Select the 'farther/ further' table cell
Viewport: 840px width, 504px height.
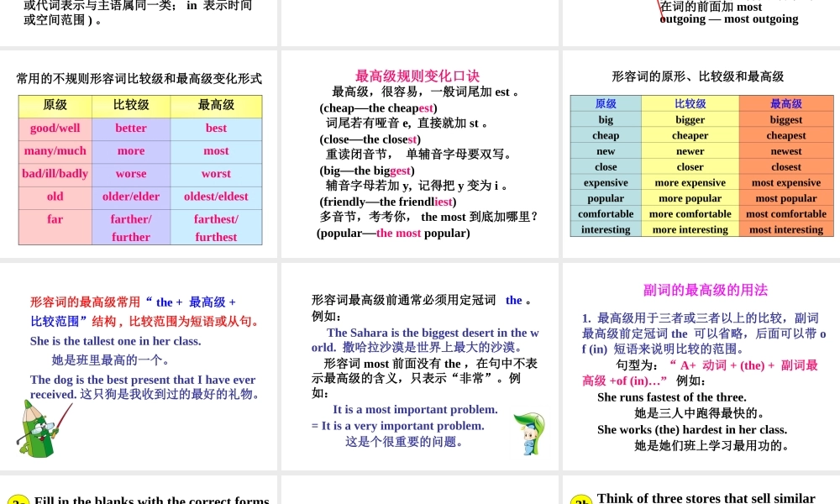tap(131, 227)
